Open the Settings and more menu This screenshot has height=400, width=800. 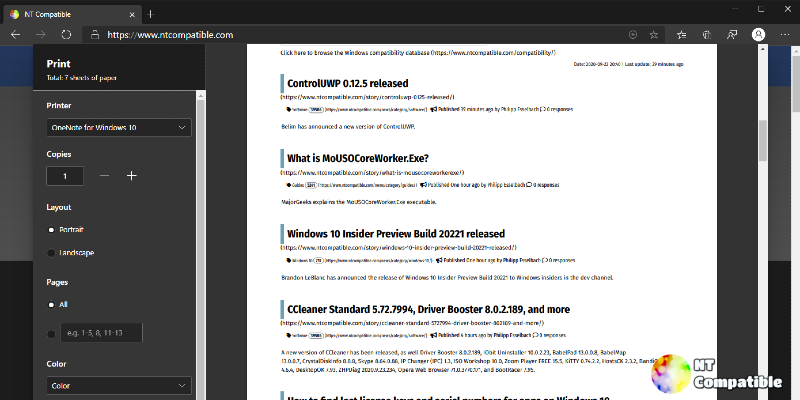(x=785, y=35)
